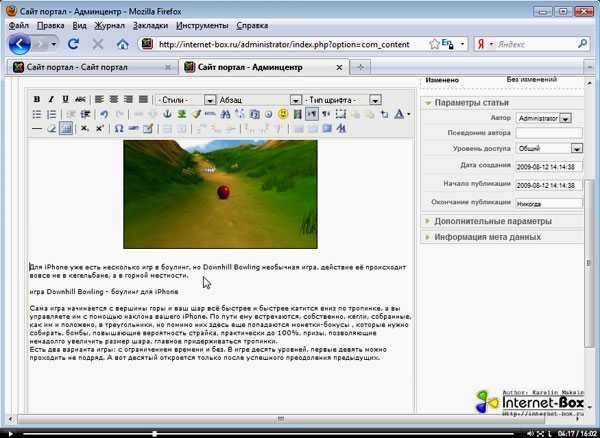Screen dimensions: 600x438
Task: Insert a horizontal rule line
Action: (37, 129)
